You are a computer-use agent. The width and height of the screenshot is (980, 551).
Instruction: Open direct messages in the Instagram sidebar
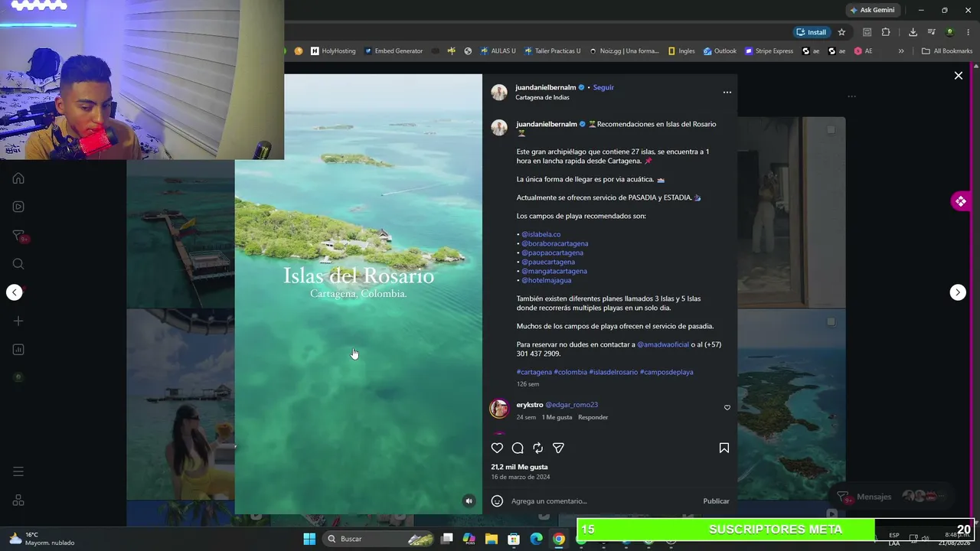click(x=18, y=236)
